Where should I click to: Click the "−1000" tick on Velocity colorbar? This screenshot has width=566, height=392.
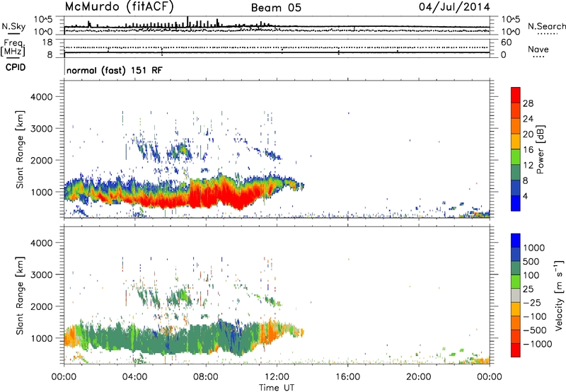(x=538, y=344)
